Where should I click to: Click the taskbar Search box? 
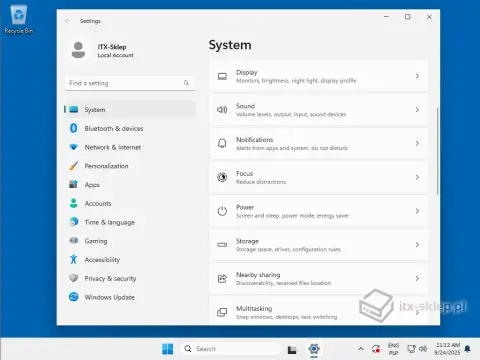click(x=231, y=349)
